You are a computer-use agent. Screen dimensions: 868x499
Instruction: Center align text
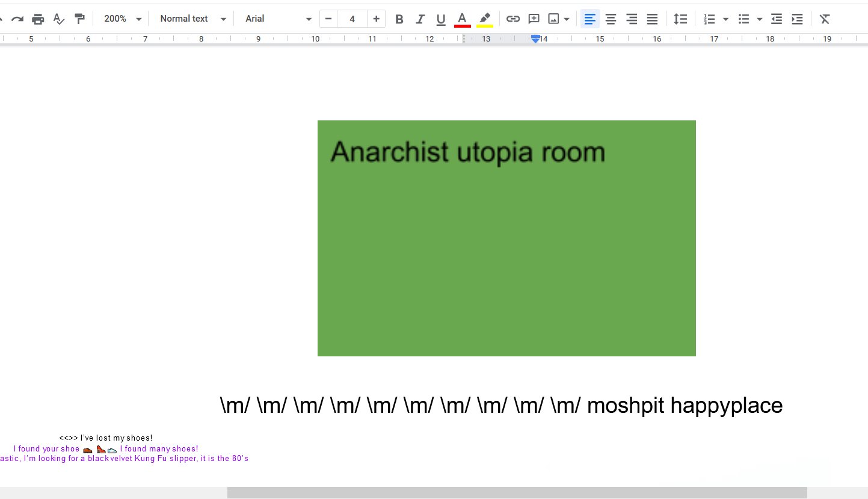click(611, 19)
